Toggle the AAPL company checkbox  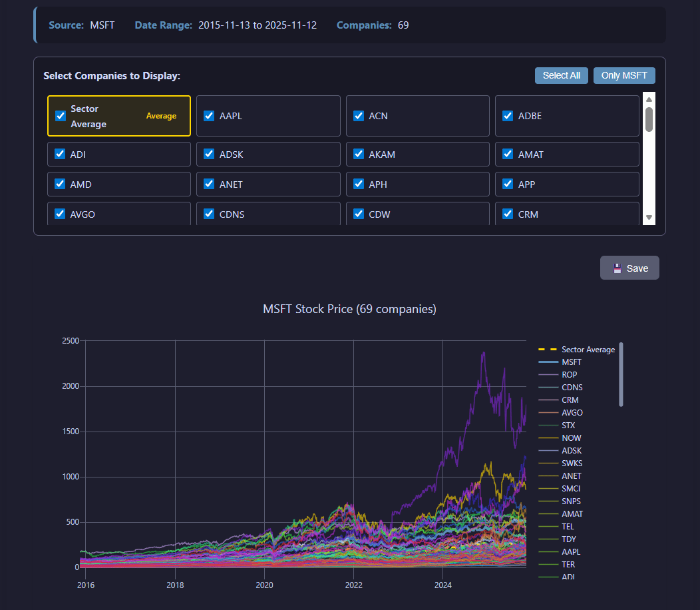coord(209,116)
